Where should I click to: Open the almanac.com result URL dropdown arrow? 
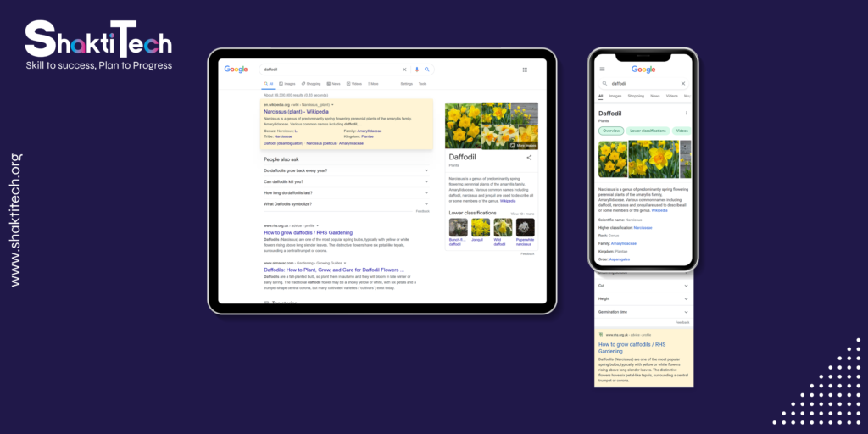345,263
